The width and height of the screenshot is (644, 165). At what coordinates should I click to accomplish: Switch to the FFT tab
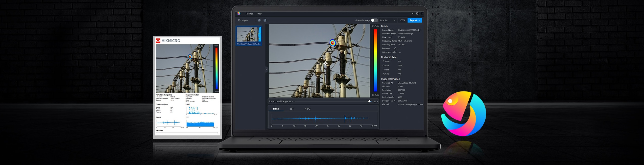292,109
